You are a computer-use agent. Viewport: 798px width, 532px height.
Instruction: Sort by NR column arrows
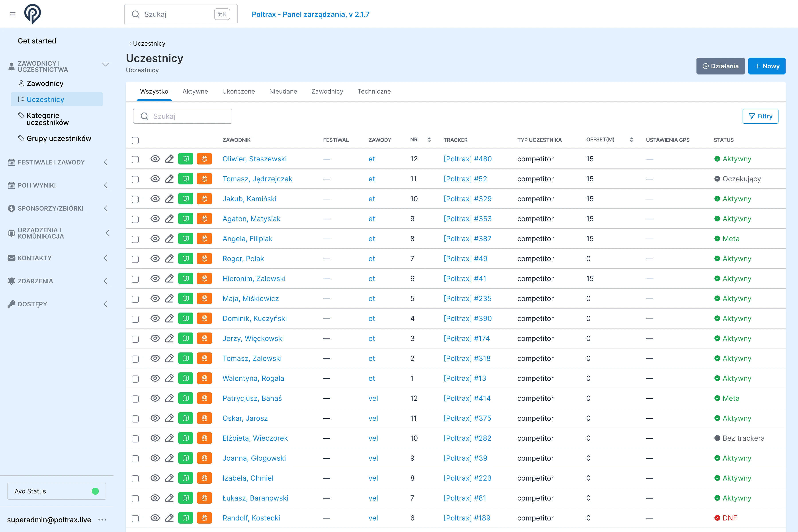click(429, 140)
